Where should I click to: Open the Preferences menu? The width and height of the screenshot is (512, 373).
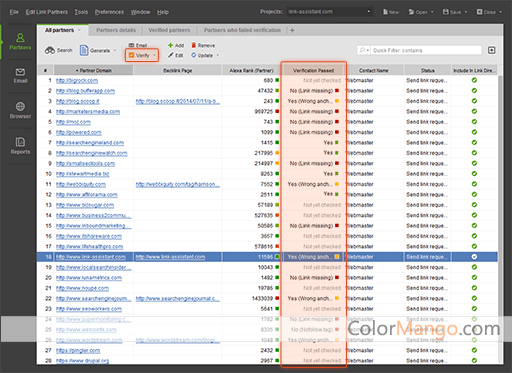coord(109,12)
